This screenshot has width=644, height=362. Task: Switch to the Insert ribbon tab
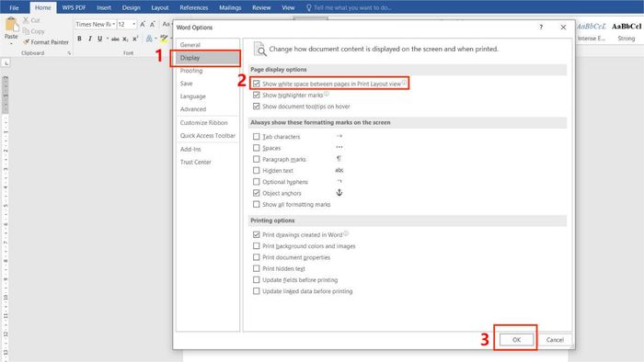[x=104, y=7]
